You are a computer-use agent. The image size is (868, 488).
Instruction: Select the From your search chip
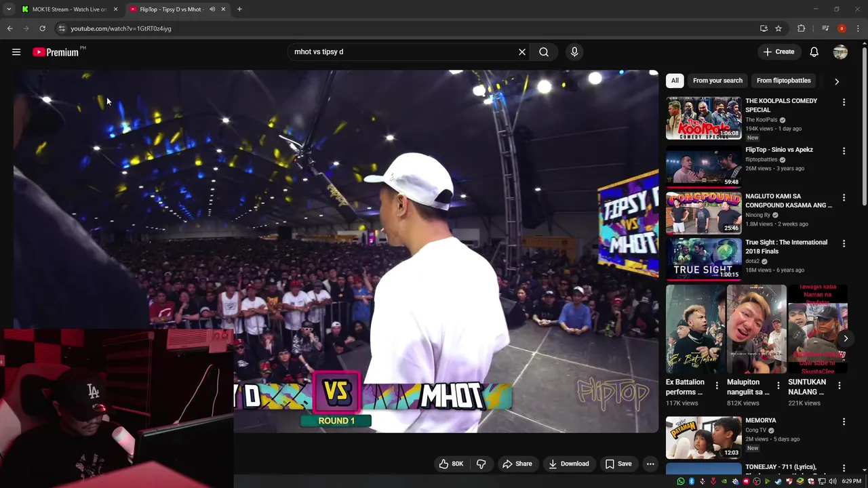point(717,81)
